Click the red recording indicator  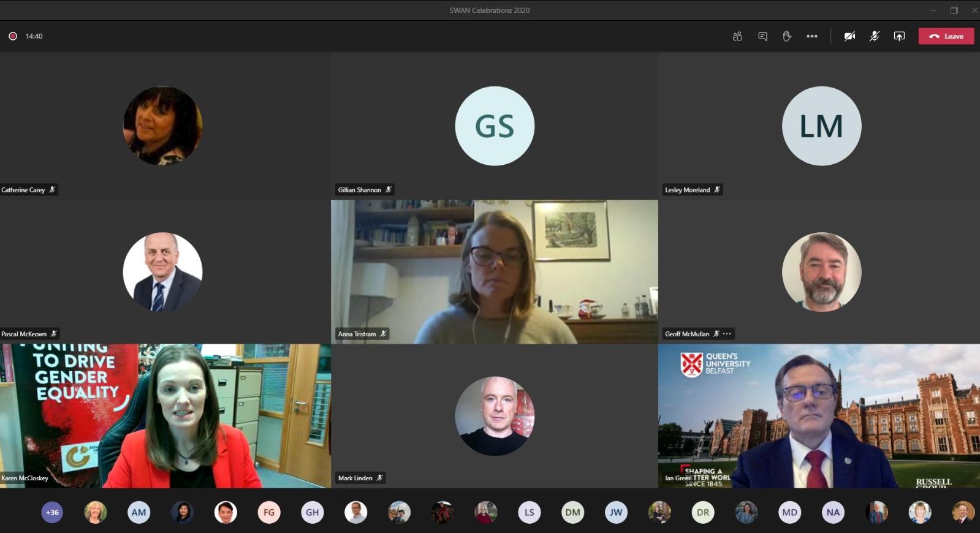[x=13, y=37]
